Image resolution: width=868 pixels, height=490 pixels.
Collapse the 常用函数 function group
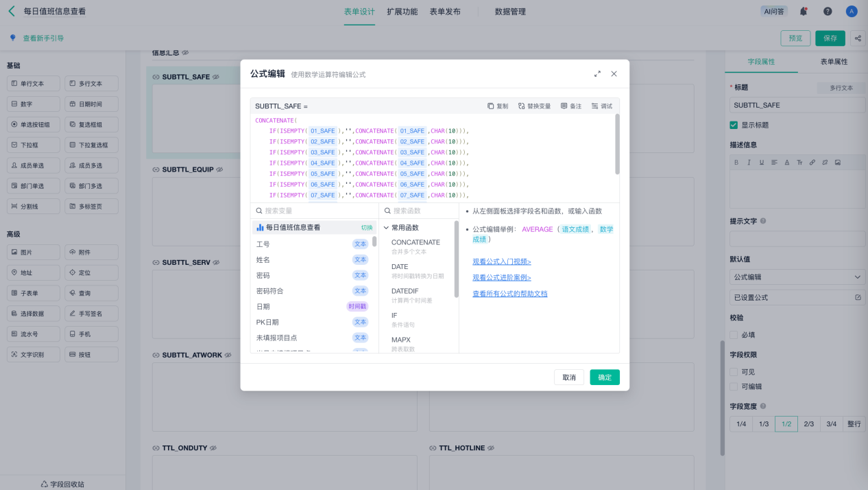pyautogui.click(x=387, y=228)
